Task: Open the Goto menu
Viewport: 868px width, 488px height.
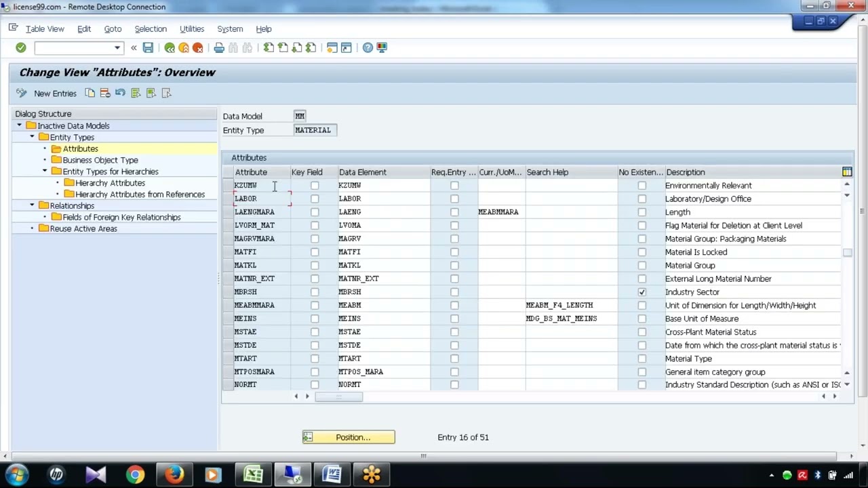Action: (x=113, y=29)
